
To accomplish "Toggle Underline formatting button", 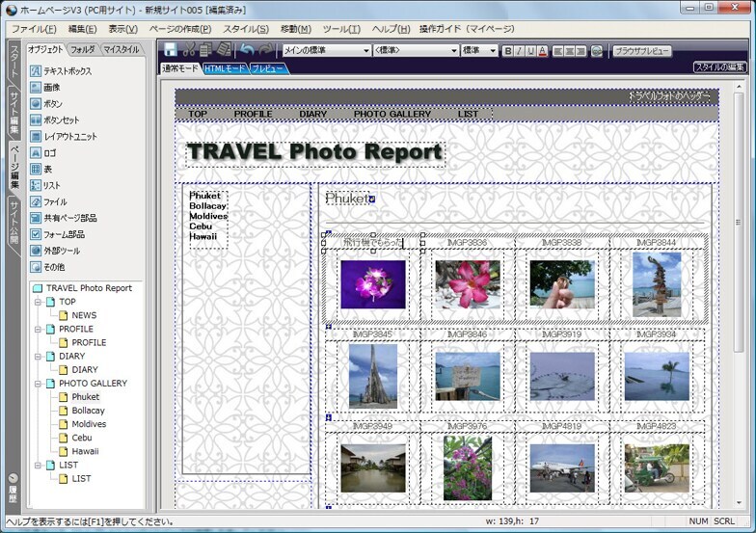I will click(530, 50).
